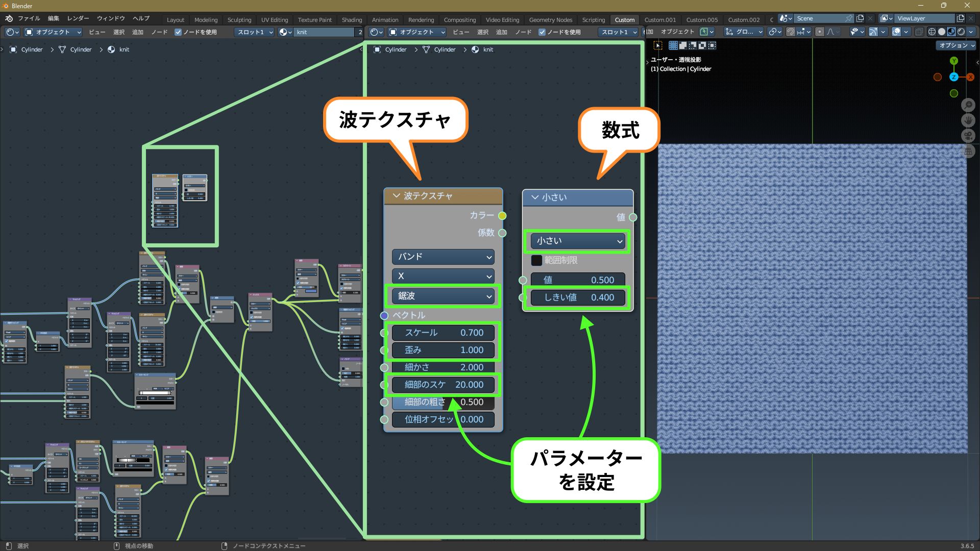Image resolution: width=980 pixels, height=551 pixels.
Task: Switch to rendered viewport shading
Action: [x=961, y=32]
